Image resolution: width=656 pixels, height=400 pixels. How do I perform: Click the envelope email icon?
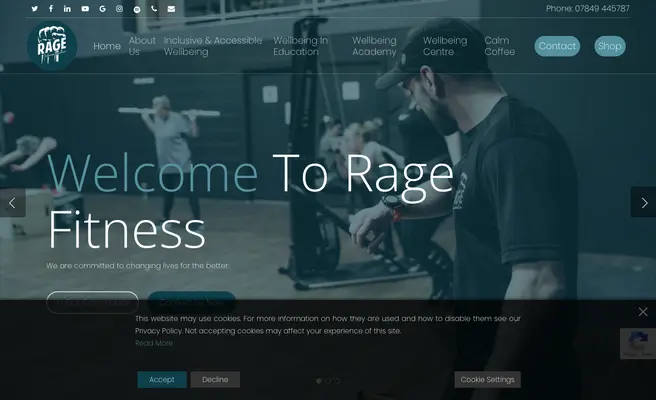pos(171,8)
